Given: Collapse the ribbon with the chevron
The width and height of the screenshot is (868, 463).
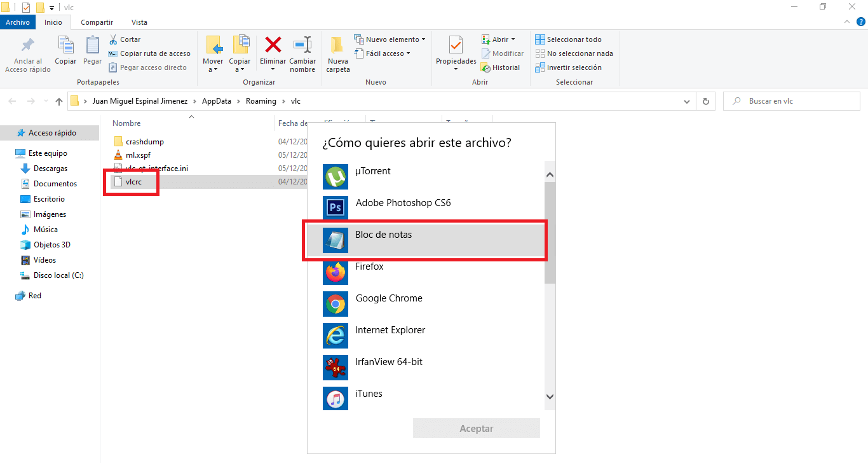Looking at the screenshot, I should click(x=846, y=22).
